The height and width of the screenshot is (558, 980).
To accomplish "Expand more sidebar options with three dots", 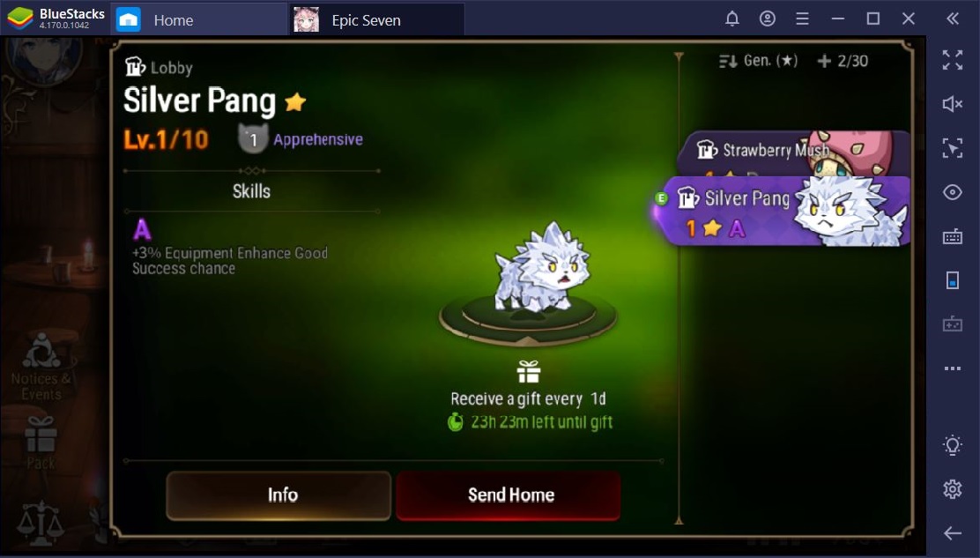I will [952, 368].
